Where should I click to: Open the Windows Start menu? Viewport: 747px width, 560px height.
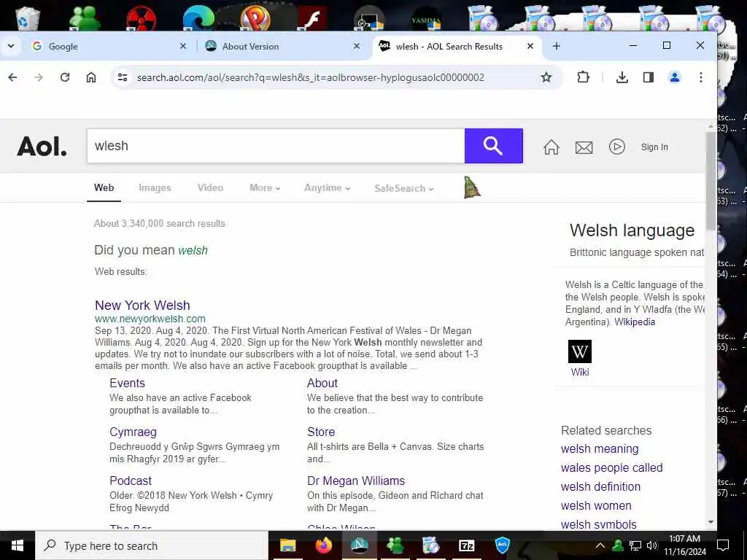[x=18, y=545]
